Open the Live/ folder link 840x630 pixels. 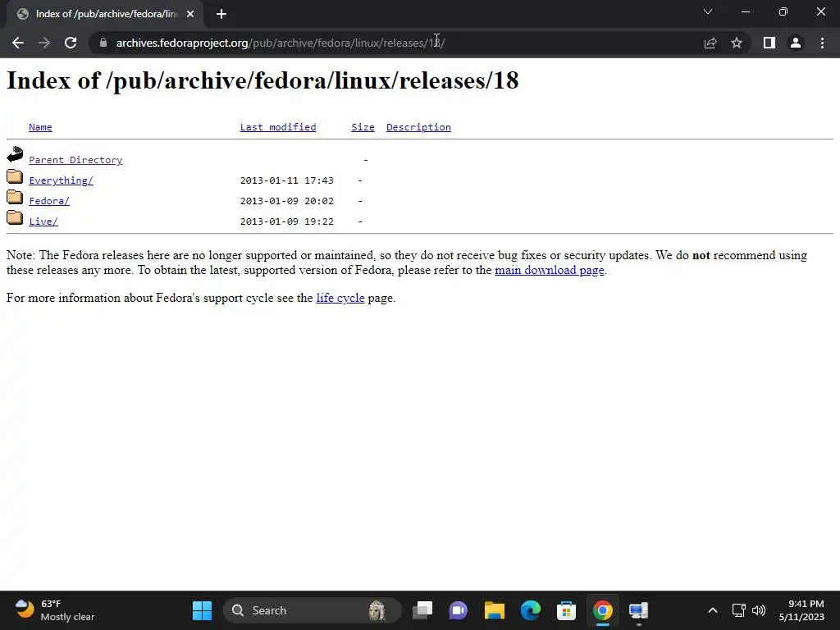click(x=43, y=221)
